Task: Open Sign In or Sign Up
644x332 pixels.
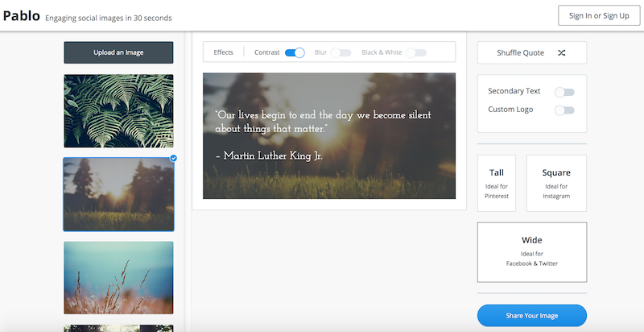Action: coord(598,15)
